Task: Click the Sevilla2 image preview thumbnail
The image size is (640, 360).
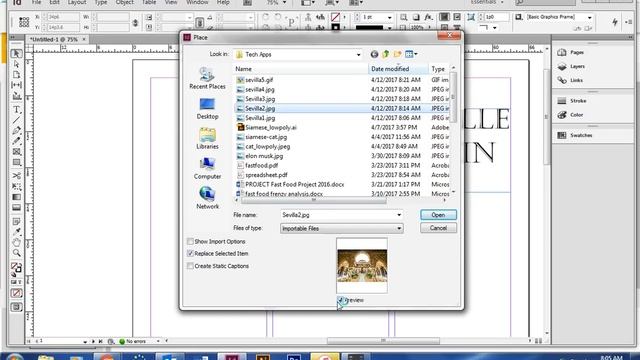Action: 362,266
